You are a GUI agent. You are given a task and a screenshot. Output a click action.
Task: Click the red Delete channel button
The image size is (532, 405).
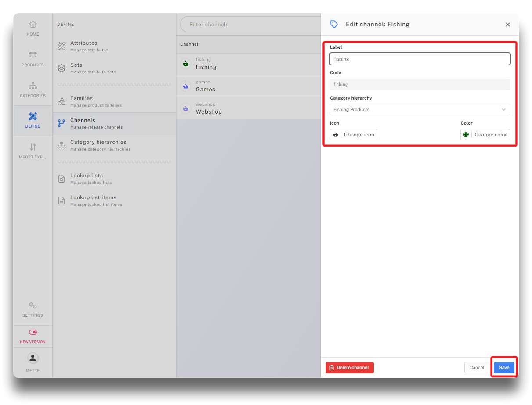[x=349, y=368]
